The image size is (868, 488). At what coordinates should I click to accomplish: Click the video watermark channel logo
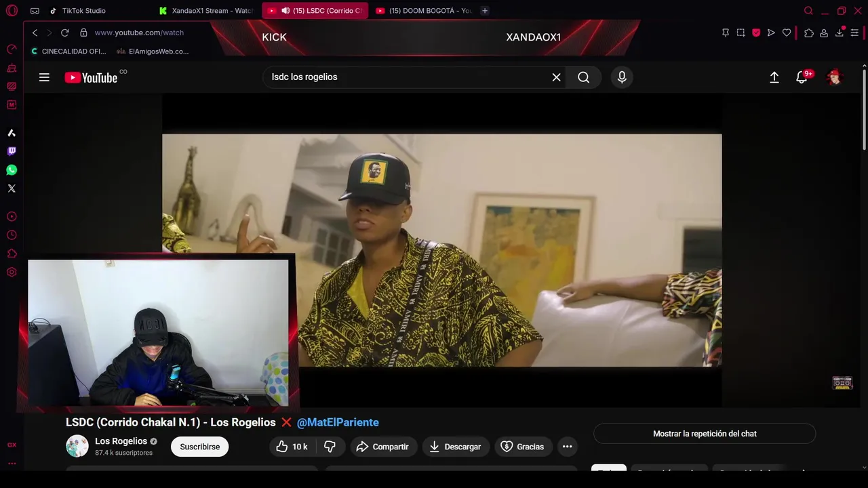point(842,382)
